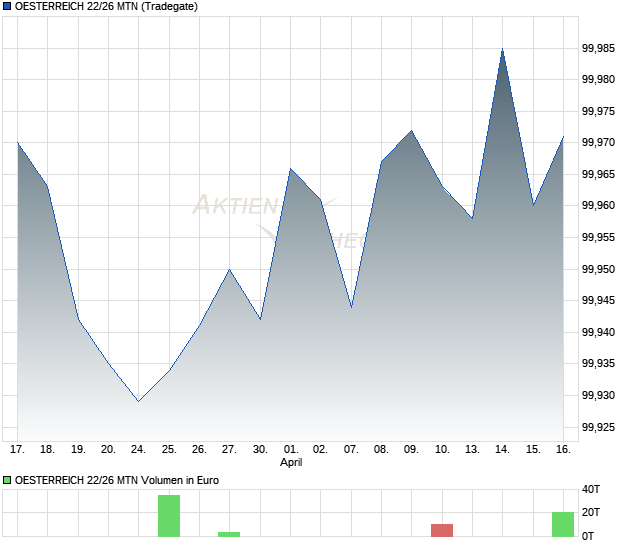Click the chart line dip at 07.
Image resolution: width=620 pixels, height=546 pixels.
(351, 307)
